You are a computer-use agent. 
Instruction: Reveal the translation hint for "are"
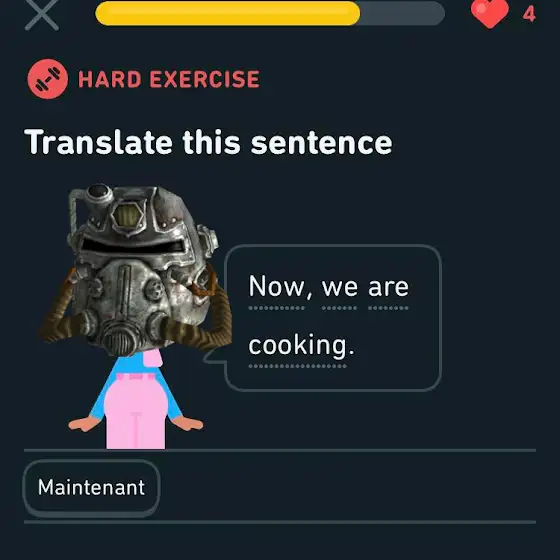[x=388, y=287]
